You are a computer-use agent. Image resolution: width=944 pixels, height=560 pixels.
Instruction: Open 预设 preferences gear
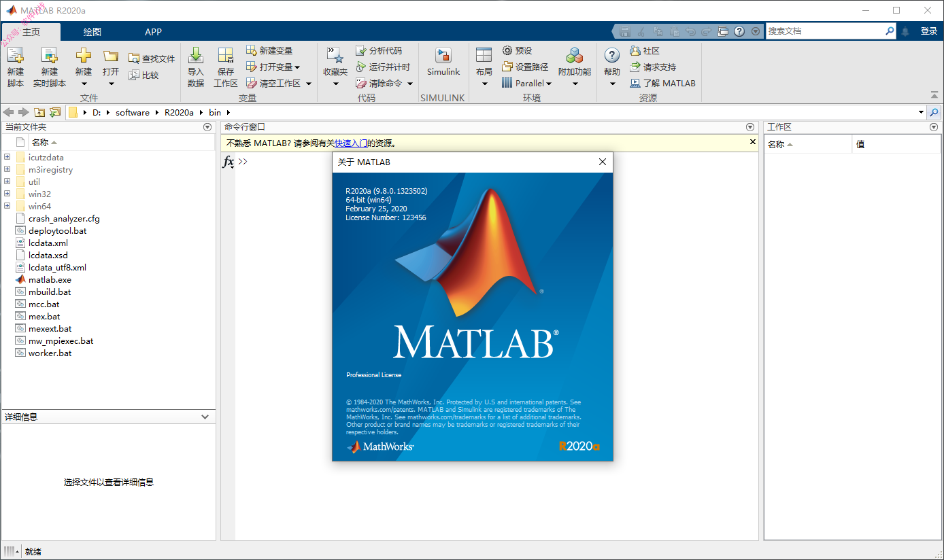pyautogui.click(x=518, y=51)
